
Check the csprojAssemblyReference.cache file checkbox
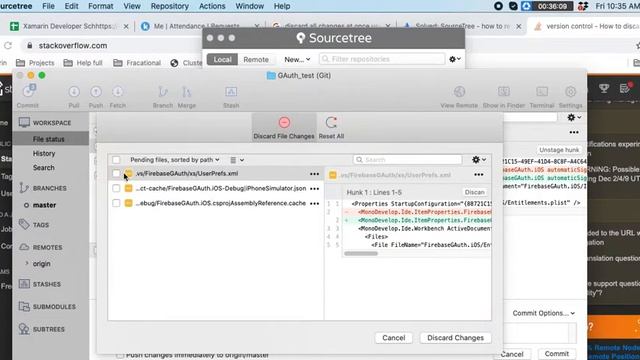pos(116,203)
